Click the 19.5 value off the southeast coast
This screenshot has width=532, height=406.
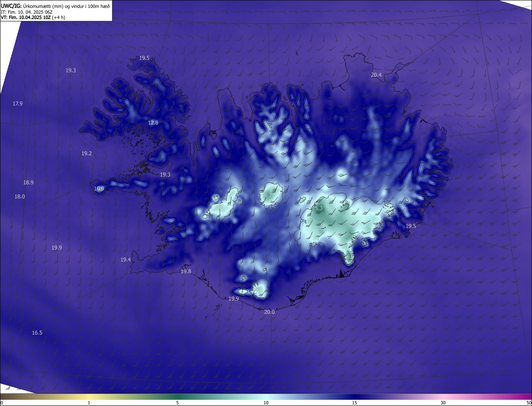(411, 226)
